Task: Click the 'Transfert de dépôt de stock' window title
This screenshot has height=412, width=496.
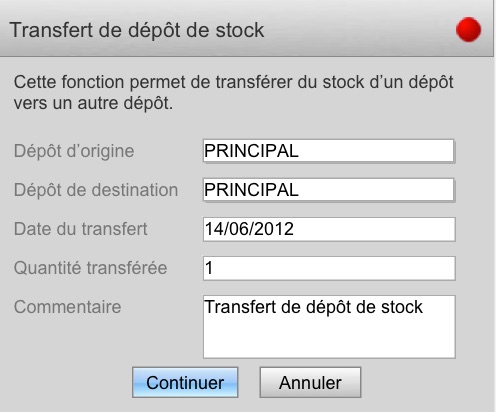Action: point(137,30)
